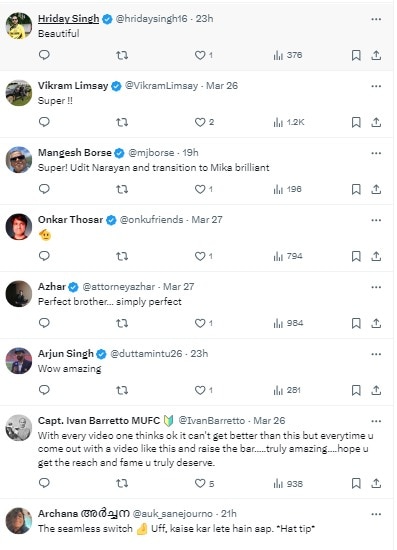The width and height of the screenshot is (397, 550).
Task: Retweet Capt. Ivan Barretto's tweet
Action: tap(122, 483)
